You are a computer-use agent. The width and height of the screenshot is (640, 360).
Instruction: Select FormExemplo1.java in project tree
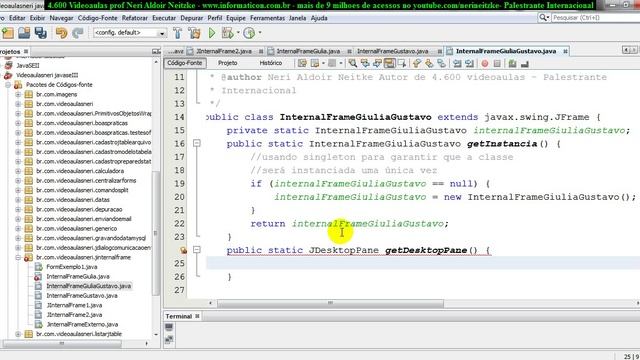pos(72,267)
